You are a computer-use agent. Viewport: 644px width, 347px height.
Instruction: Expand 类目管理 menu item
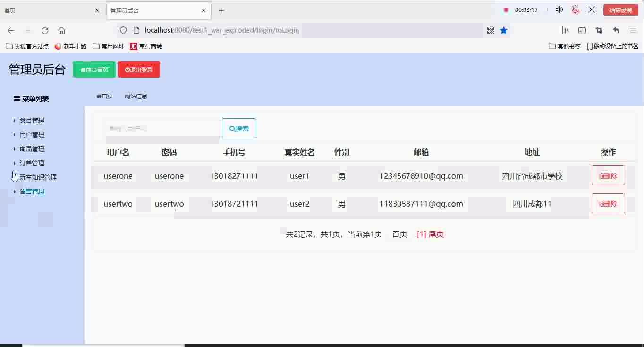point(32,121)
